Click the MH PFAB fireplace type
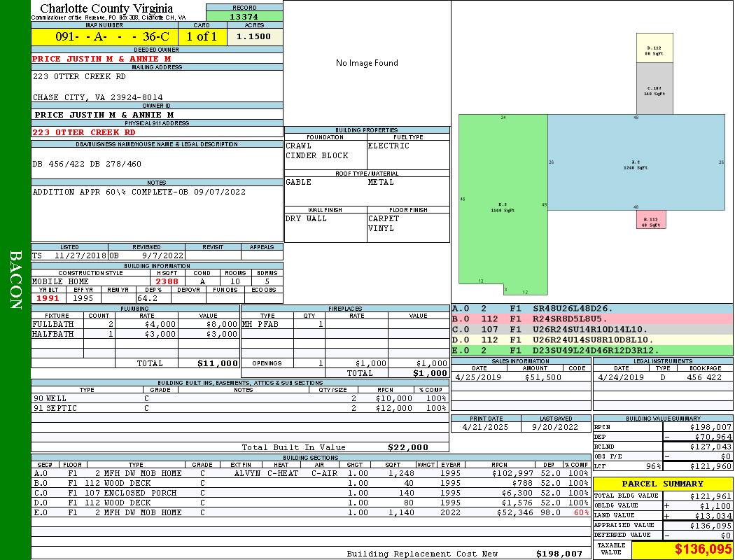The image size is (735, 560). pyautogui.click(x=260, y=324)
